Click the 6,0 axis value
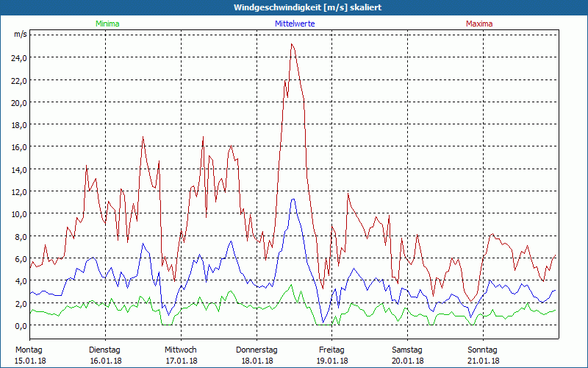 coord(21,259)
